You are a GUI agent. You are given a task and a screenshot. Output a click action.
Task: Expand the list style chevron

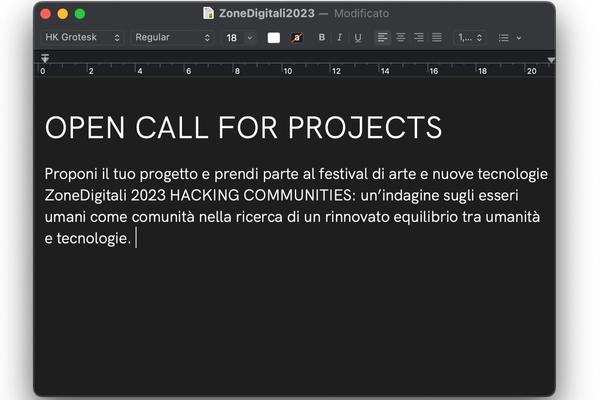point(519,38)
